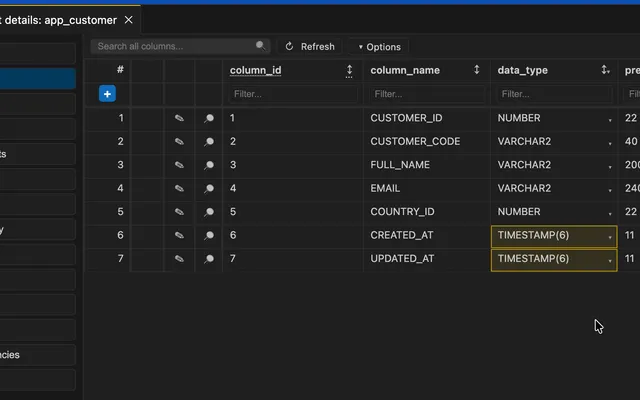
Task: Select the EMAIL name cell
Action: pyautogui.click(x=427, y=189)
